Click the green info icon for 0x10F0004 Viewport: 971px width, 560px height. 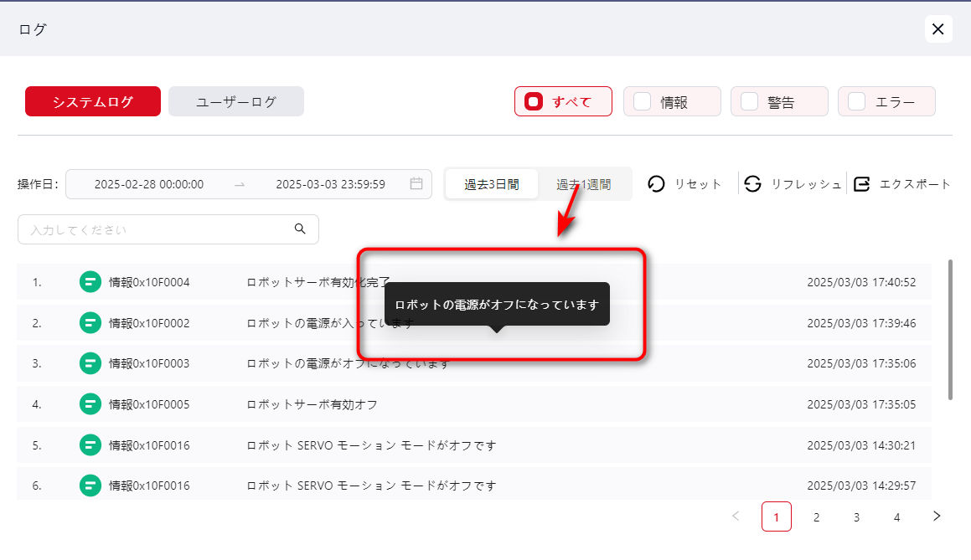coord(90,282)
